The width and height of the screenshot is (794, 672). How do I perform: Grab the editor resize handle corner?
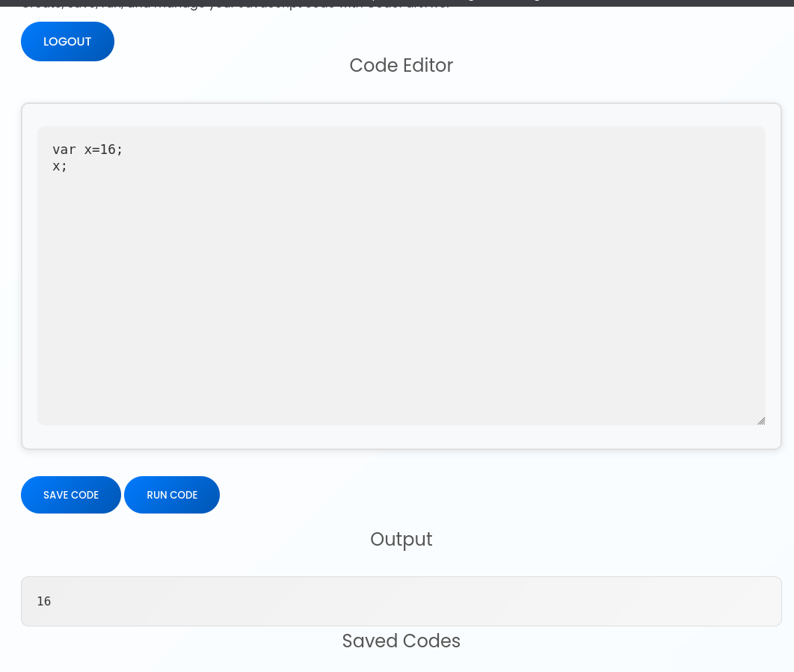pyautogui.click(x=760, y=421)
